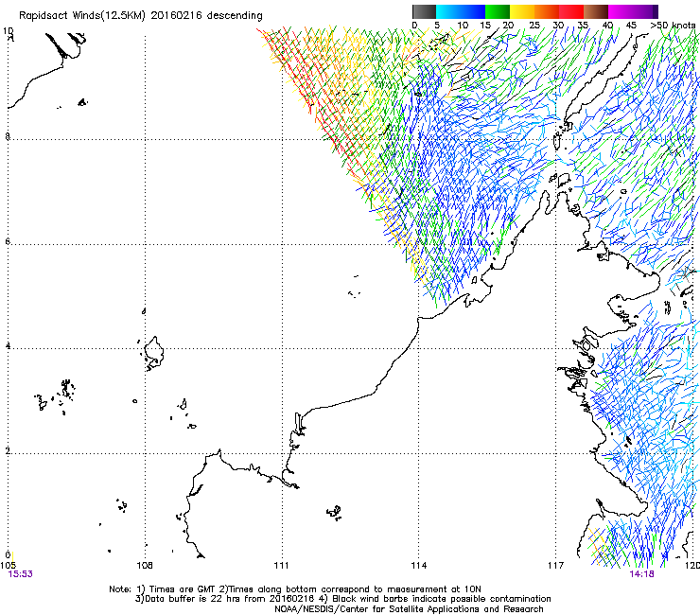
Task: Click the latitude '2' axis label
Action: (8, 451)
